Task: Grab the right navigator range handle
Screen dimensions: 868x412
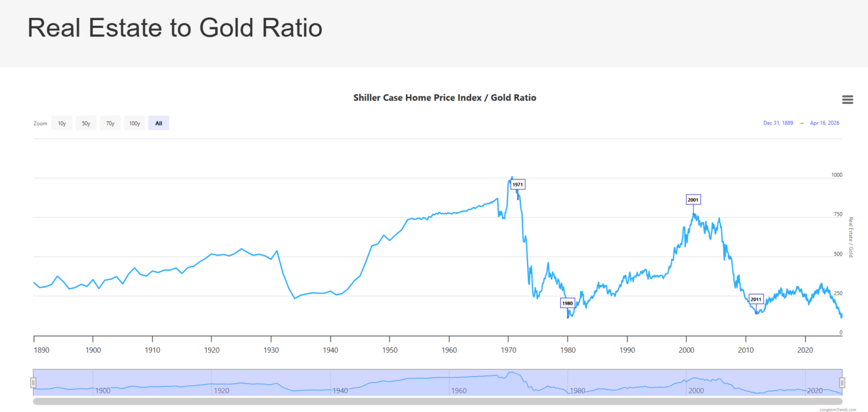Action: click(x=842, y=382)
